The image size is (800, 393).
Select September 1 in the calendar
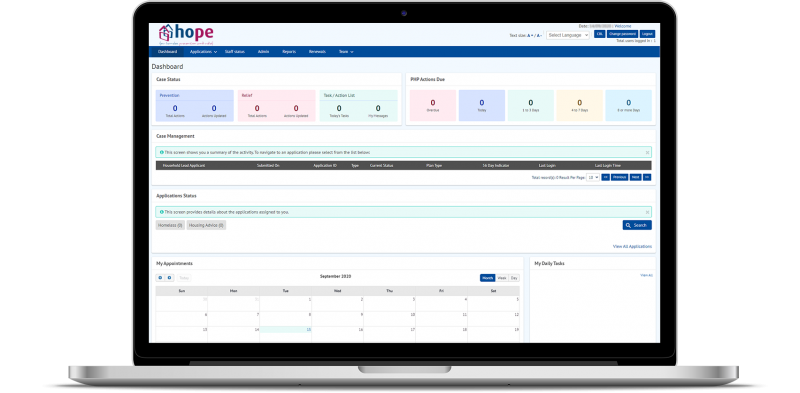click(x=285, y=304)
